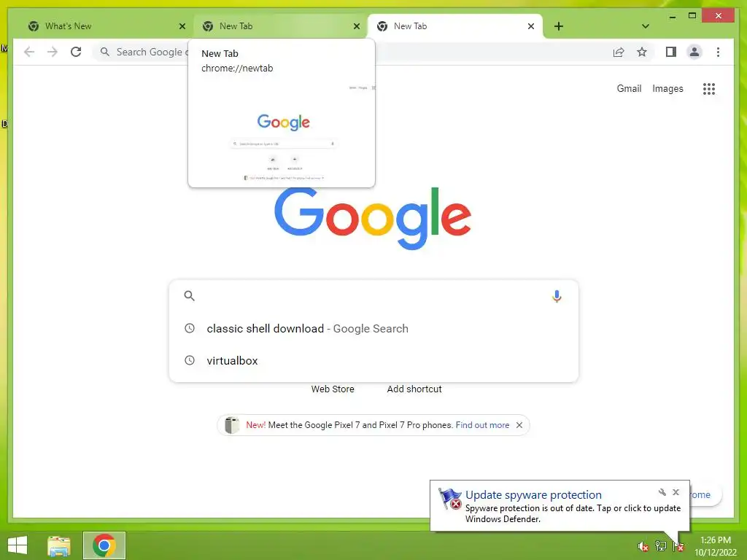This screenshot has height=560, width=747.
Task: Open a new tab with plus button
Action: coord(559,26)
